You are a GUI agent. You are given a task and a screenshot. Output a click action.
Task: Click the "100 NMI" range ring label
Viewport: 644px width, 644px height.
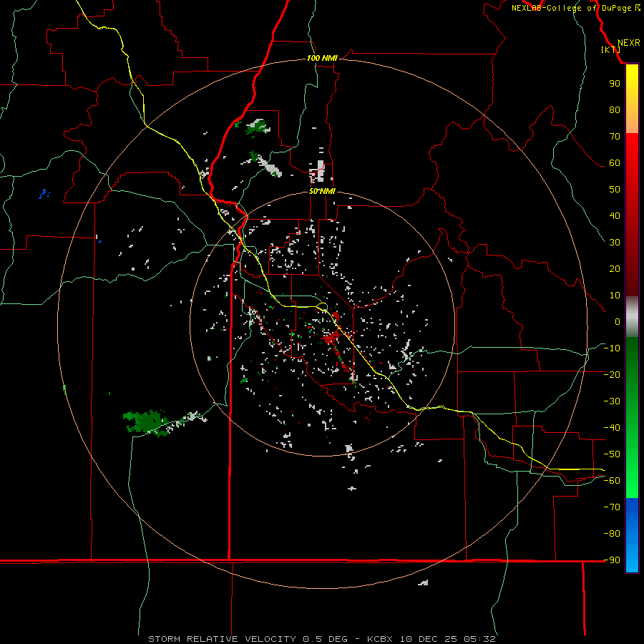(322, 59)
